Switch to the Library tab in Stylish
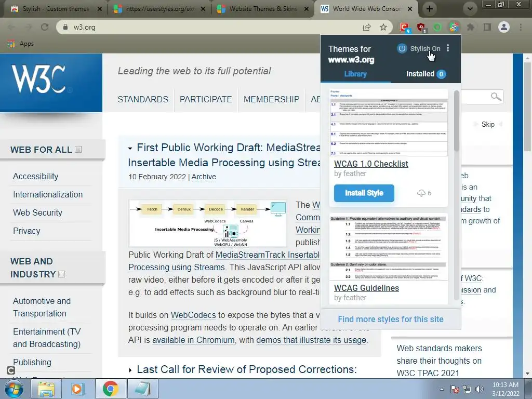Viewport: 532px width, 399px height. [x=355, y=74]
